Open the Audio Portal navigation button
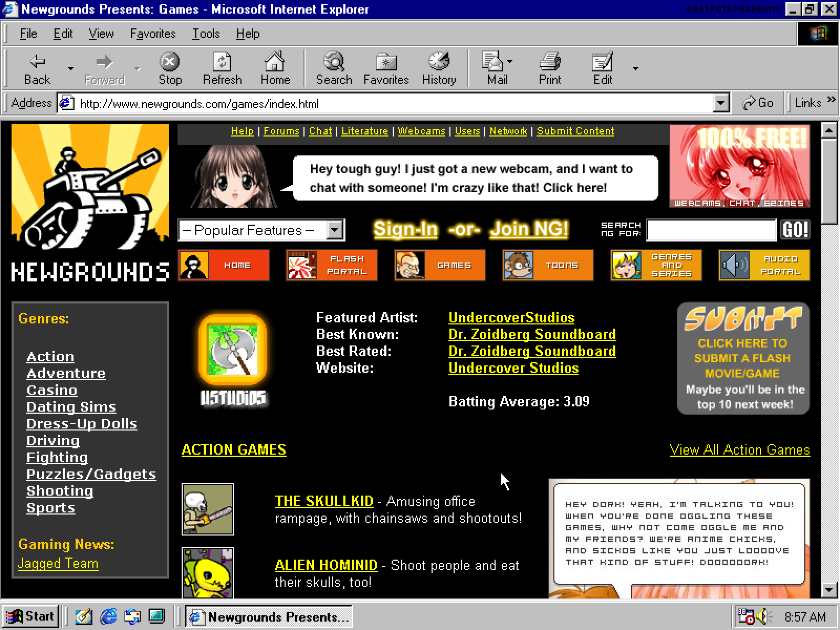This screenshot has height=630, width=840. (764, 265)
